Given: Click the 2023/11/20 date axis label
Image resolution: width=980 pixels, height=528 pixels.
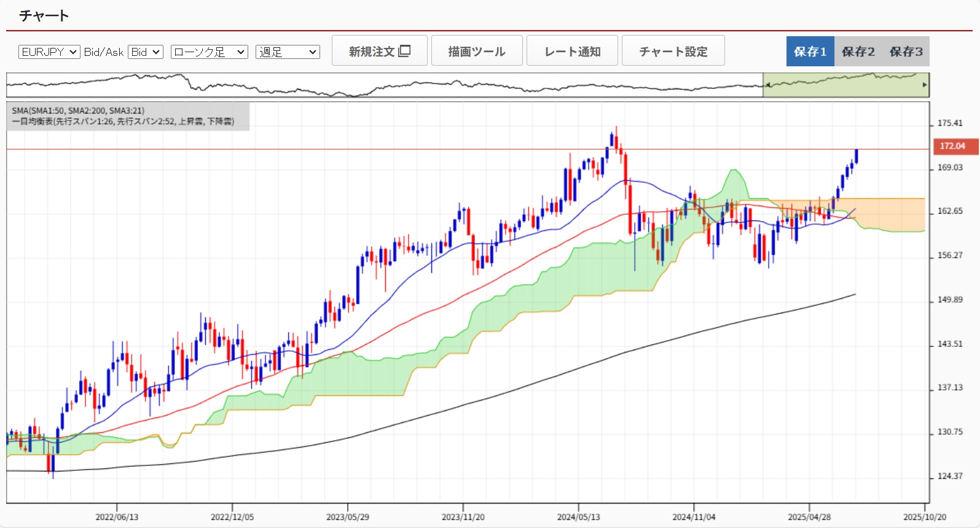Looking at the screenshot, I should tap(463, 517).
